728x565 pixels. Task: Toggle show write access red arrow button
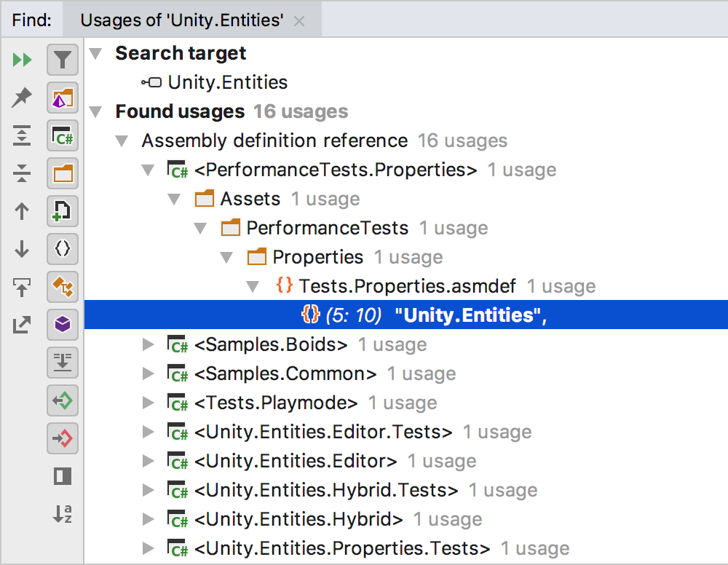[x=62, y=438]
